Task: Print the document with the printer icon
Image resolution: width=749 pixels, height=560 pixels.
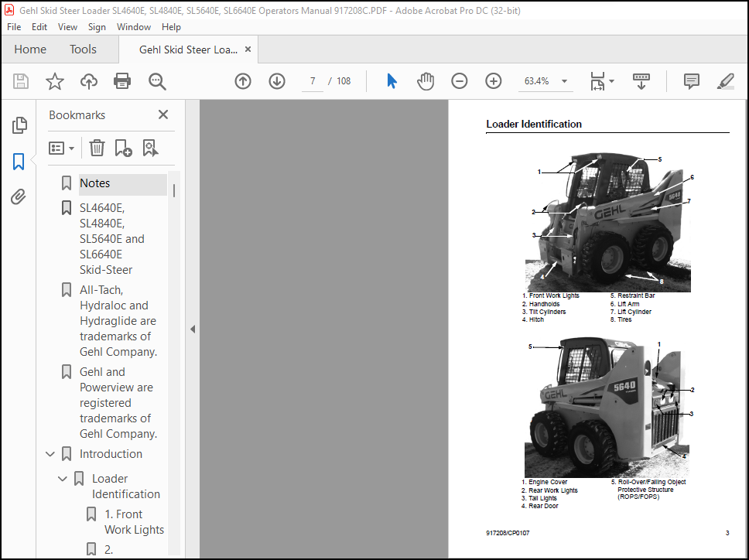Action: [x=122, y=81]
